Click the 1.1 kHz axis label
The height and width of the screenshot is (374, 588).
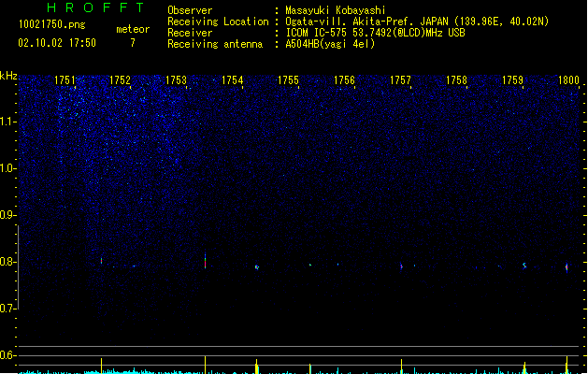click(x=7, y=122)
